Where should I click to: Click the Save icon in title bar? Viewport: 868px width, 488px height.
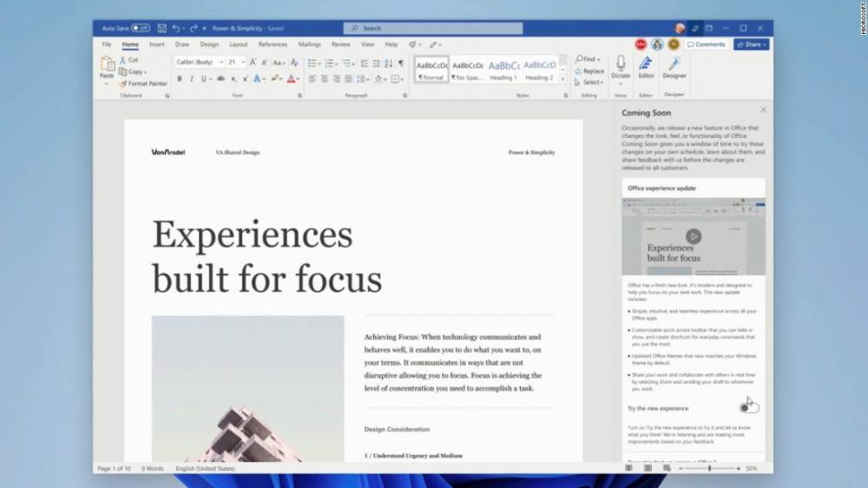pos(161,29)
